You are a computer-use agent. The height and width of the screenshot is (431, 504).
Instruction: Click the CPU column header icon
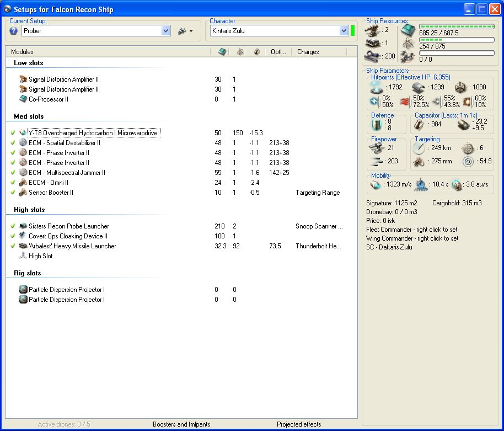click(222, 51)
